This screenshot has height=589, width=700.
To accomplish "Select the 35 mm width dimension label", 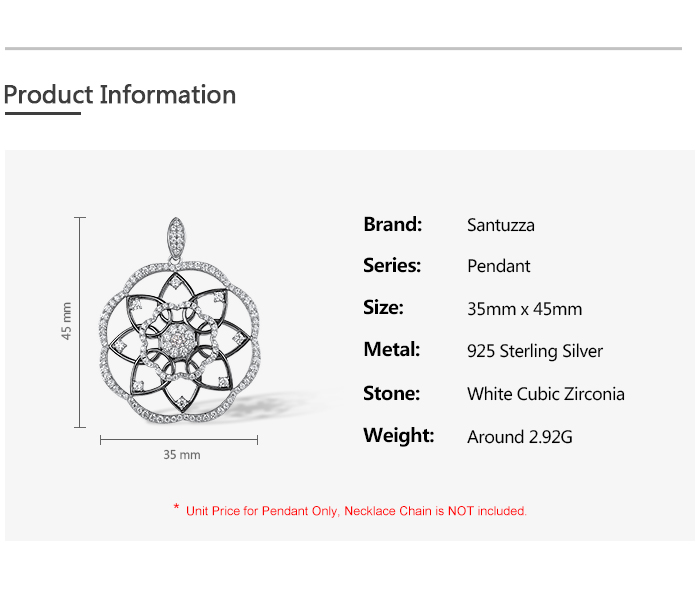I will 182,455.
